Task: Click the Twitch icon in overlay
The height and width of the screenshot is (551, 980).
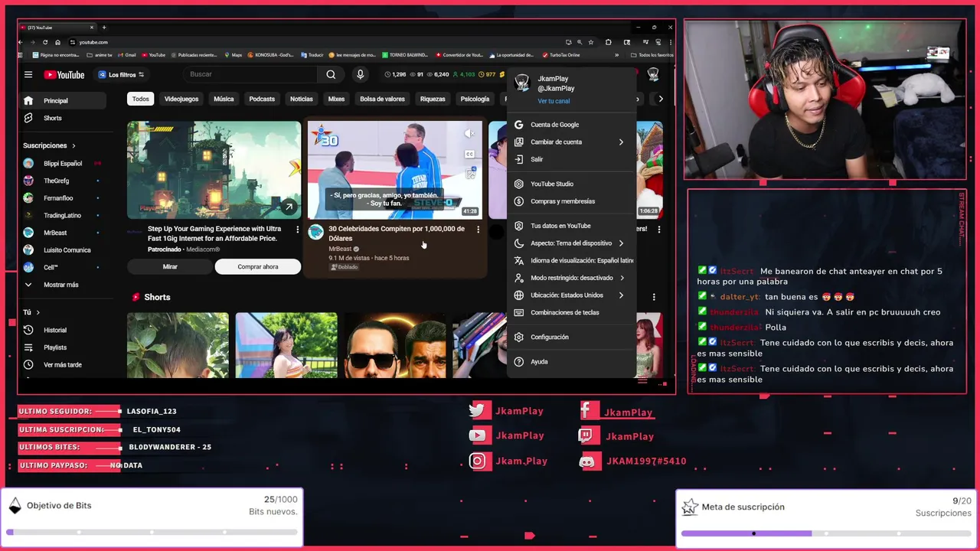Action: [x=587, y=436]
